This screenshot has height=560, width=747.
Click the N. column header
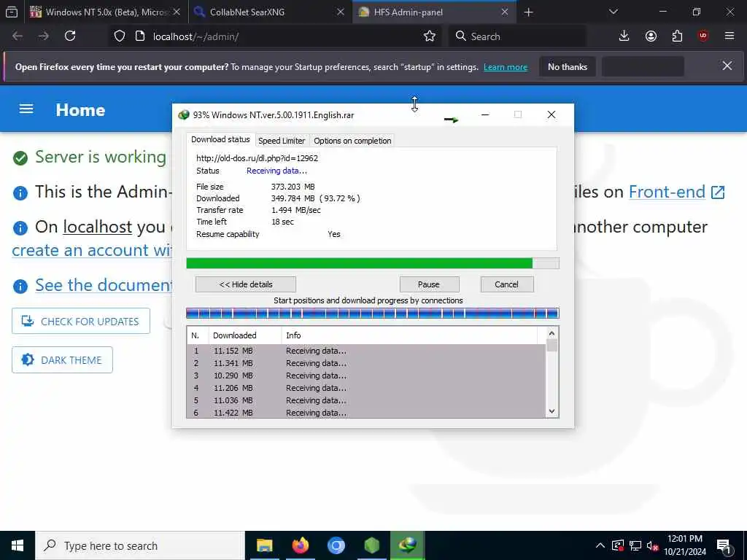coord(198,335)
